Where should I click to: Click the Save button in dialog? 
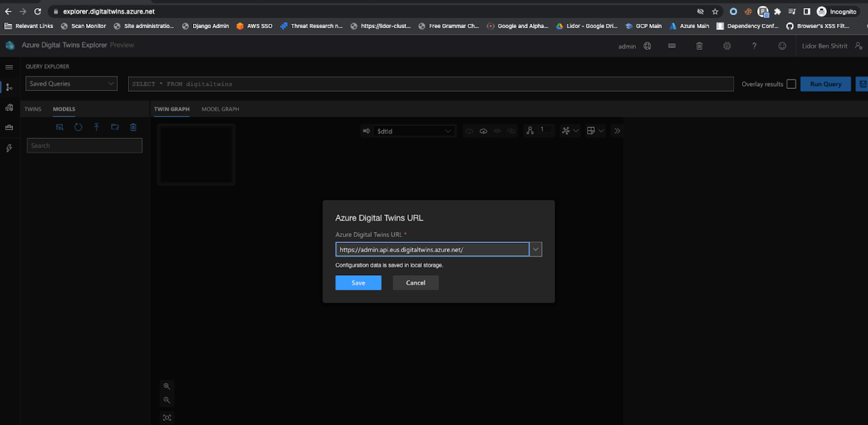point(358,283)
